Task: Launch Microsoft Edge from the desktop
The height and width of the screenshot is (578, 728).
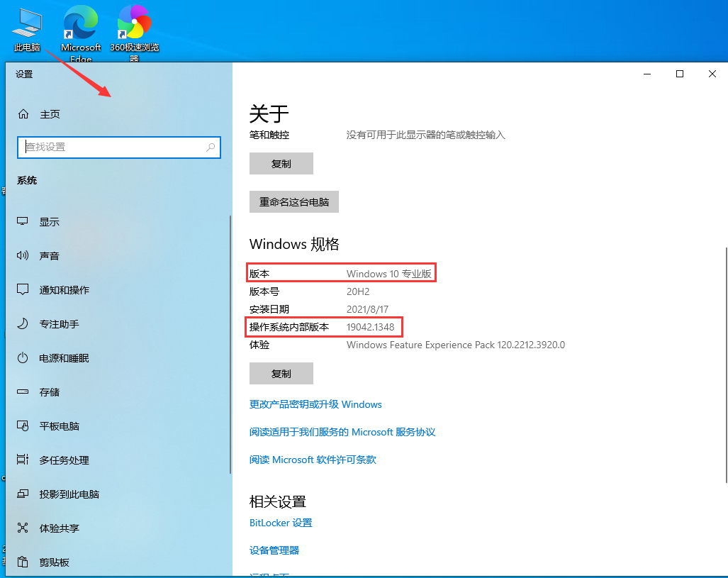Action: click(x=81, y=33)
